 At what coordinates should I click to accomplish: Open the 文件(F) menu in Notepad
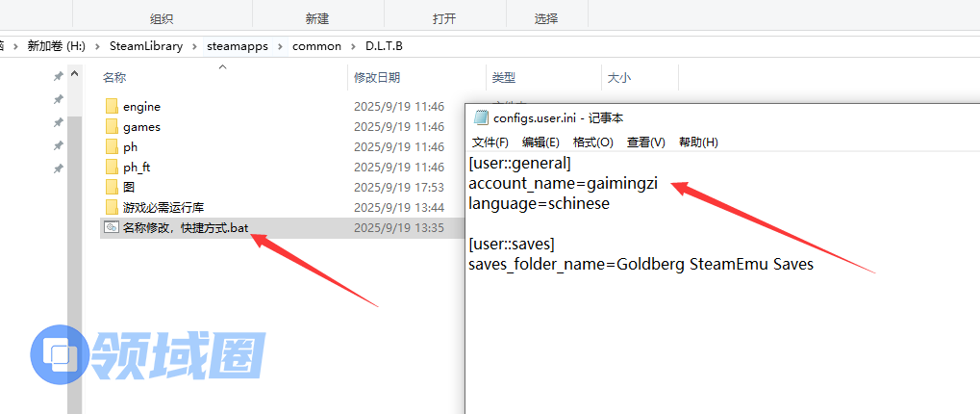[x=490, y=142]
